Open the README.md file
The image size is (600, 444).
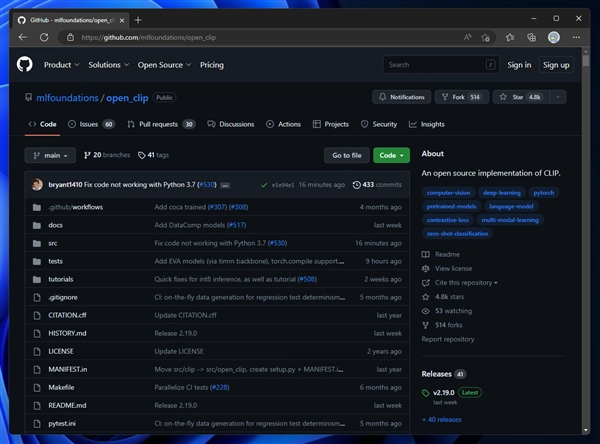(67, 405)
